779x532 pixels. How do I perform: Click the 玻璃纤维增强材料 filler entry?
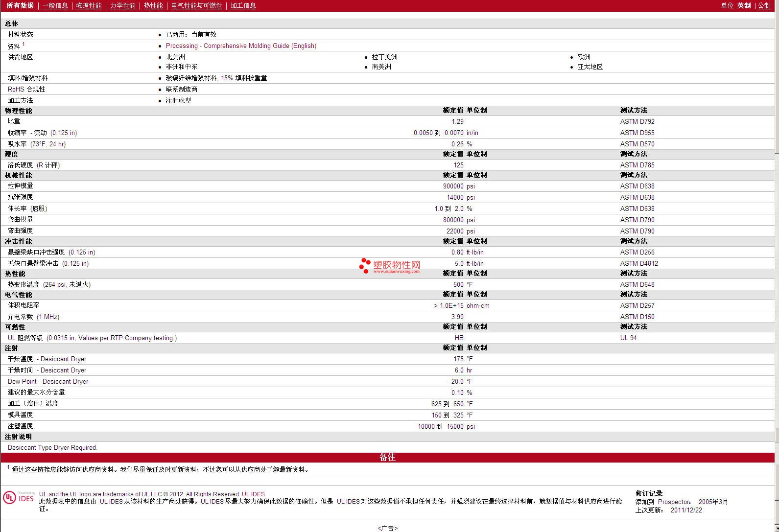click(x=216, y=78)
